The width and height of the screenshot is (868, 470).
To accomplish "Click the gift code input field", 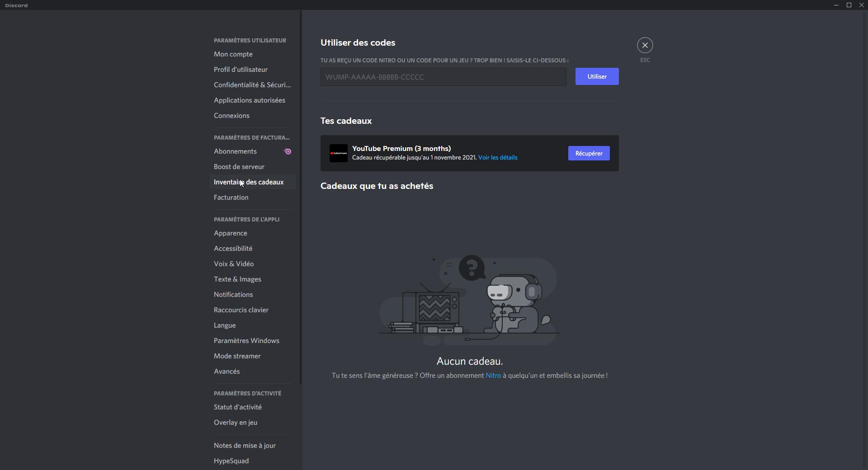I will coord(443,77).
